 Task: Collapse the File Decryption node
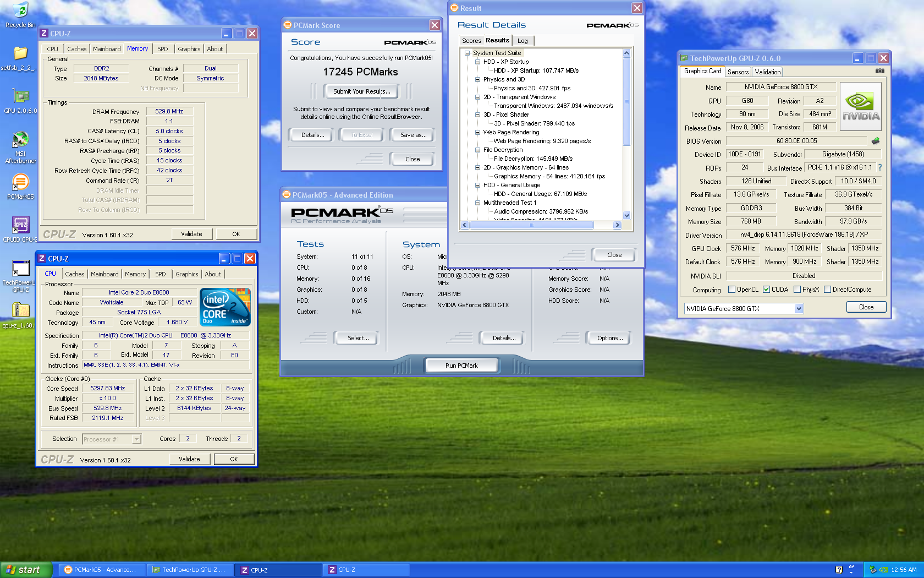(x=478, y=150)
